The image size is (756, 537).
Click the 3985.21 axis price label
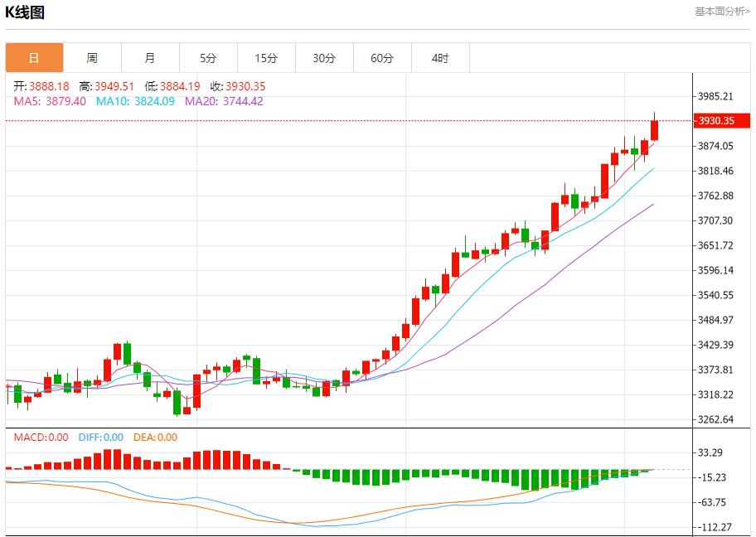coord(717,95)
